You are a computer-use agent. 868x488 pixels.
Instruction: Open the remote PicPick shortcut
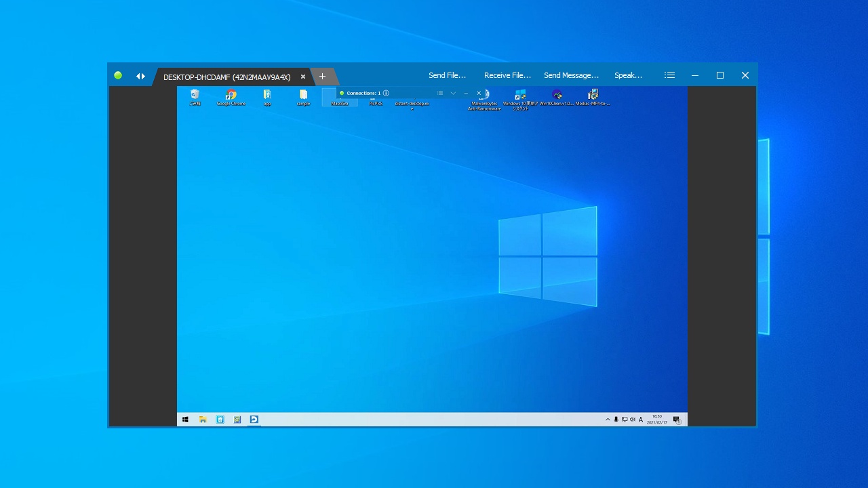[x=376, y=102]
